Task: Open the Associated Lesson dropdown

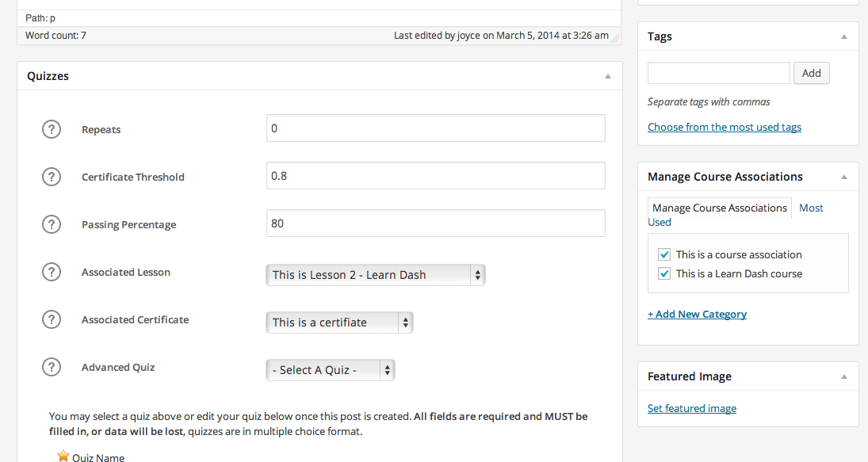Action: (375, 275)
